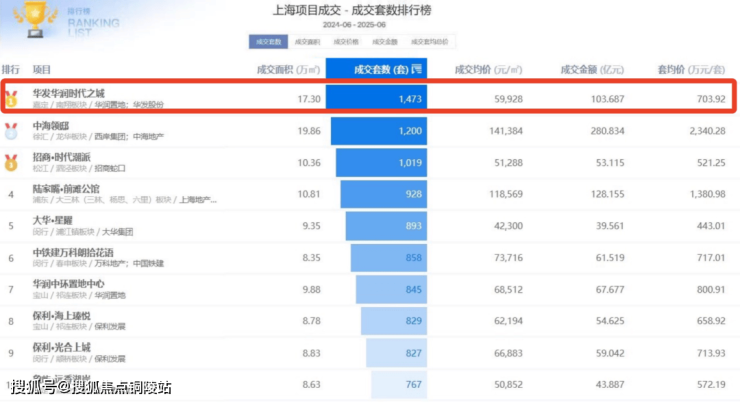Click area value 19.86

(x=309, y=131)
